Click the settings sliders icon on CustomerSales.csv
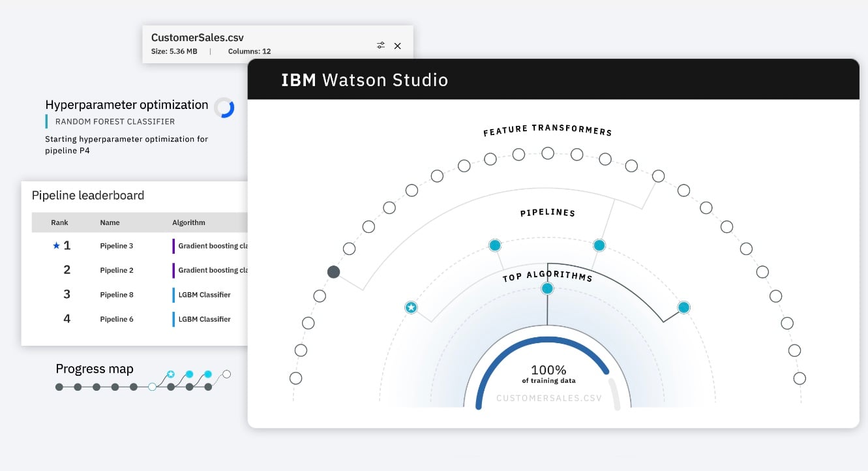The height and width of the screenshot is (471, 868). point(381,46)
